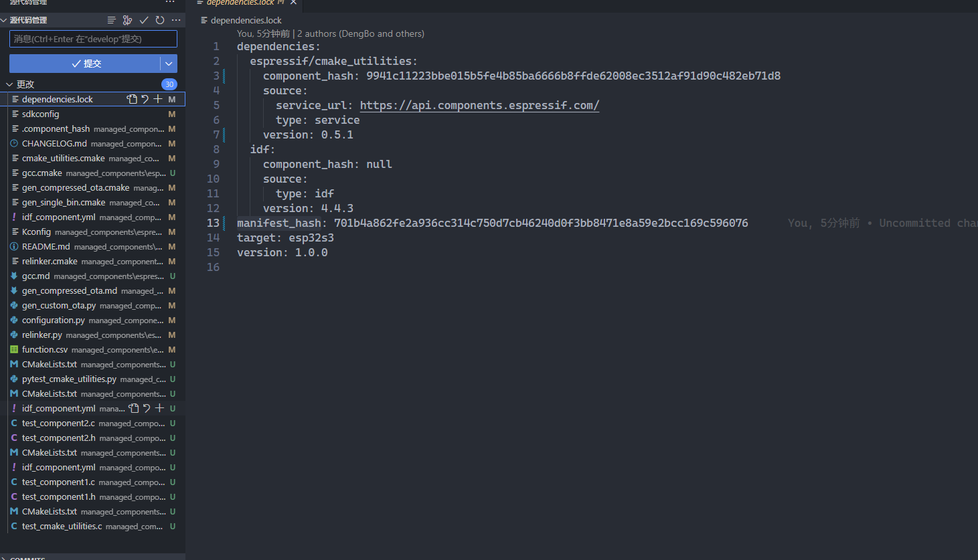Click line number 13 in the gutter
Screen dimensions: 978x560
[213, 223]
